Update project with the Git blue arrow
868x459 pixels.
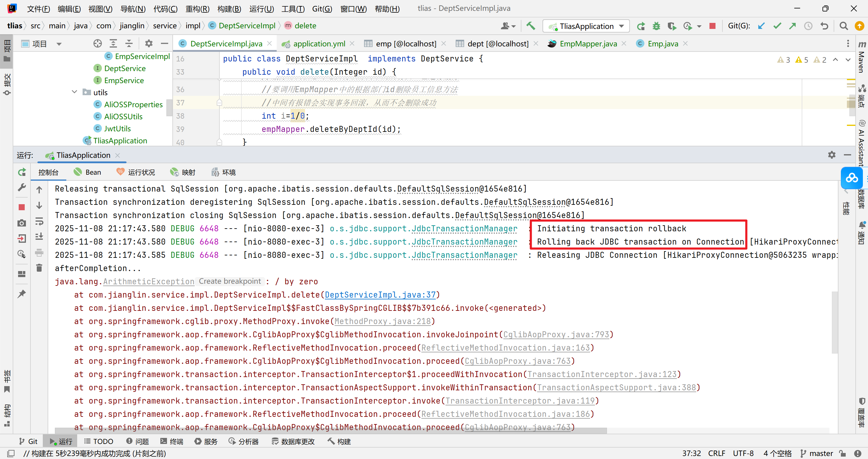761,26
